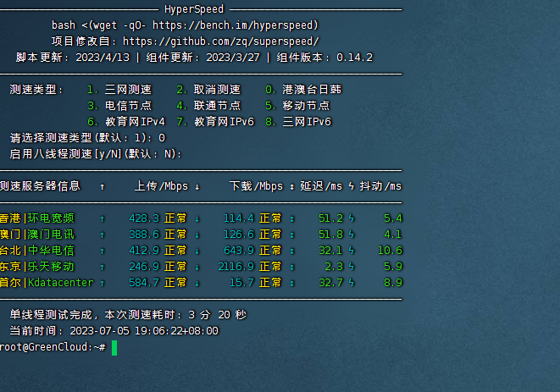Click the 抖动/ms column header
This screenshot has height=392, width=560.
pos(380,186)
